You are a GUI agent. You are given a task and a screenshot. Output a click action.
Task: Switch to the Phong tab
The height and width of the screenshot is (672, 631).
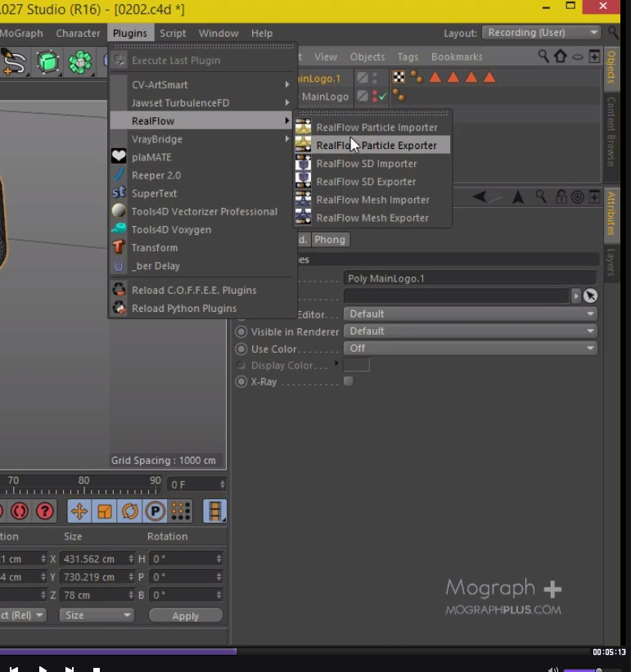pyautogui.click(x=330, y=239)
